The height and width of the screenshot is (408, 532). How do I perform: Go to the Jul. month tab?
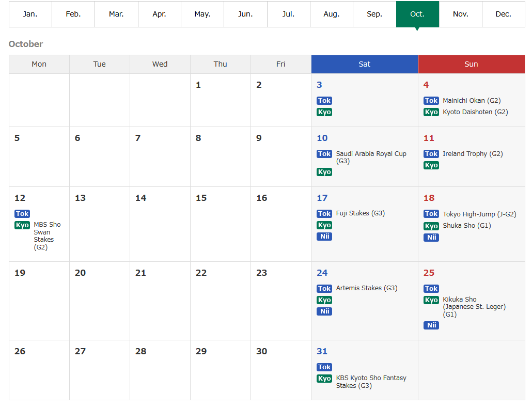click(288, 14)
